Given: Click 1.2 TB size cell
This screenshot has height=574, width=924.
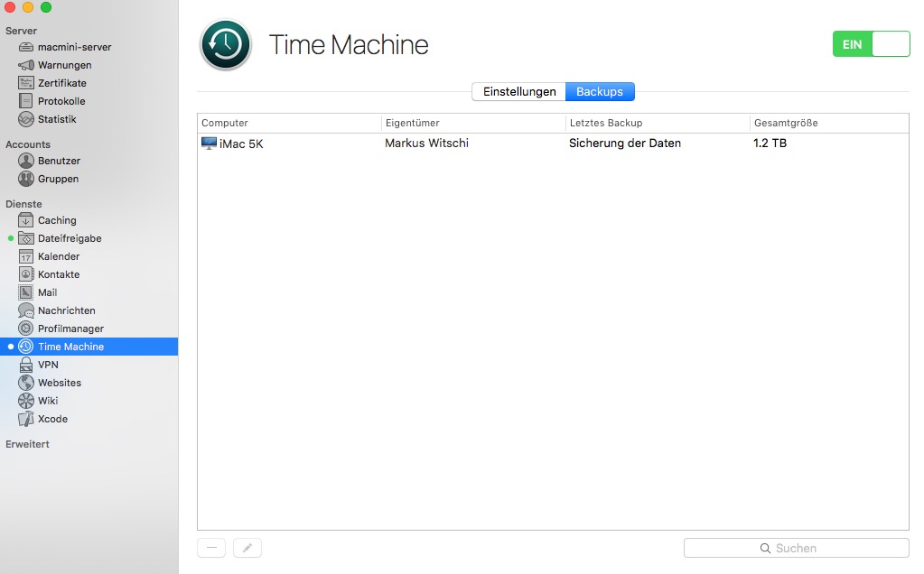Looking at the screenshot, I should click(x=770, y=143).
